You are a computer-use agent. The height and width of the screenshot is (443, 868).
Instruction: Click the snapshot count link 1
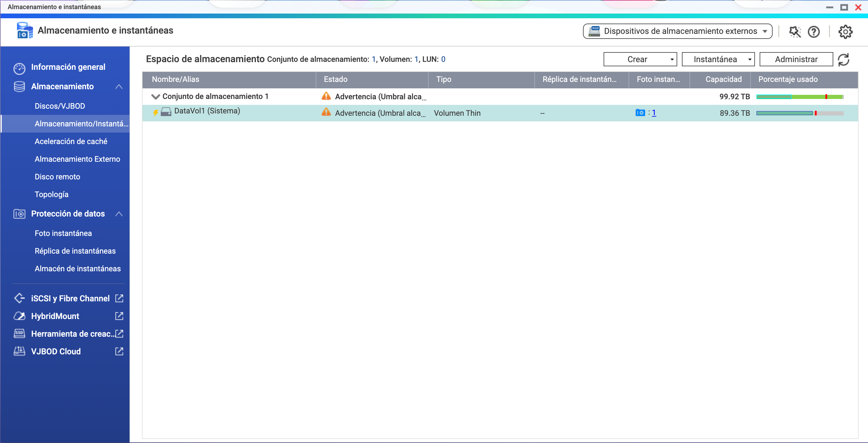pos(654,113)
